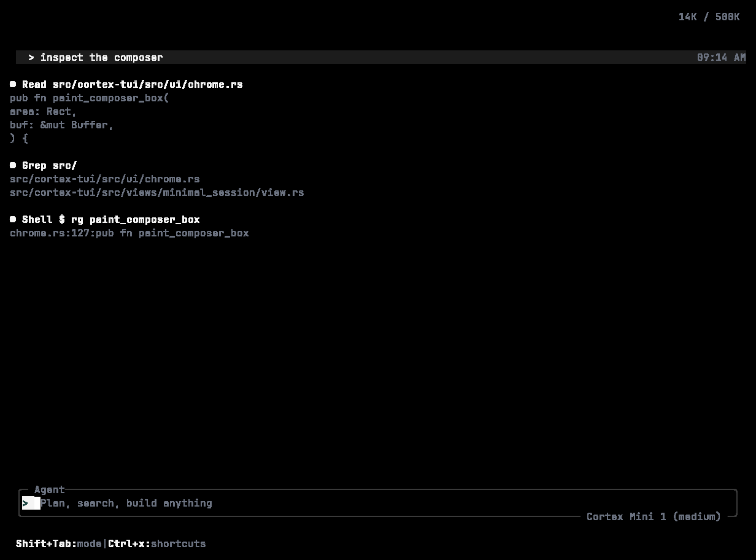This screenshot has width=756, height=560.
Task: Click the 09:14 AM timestamp
Action: pos(722,57)
